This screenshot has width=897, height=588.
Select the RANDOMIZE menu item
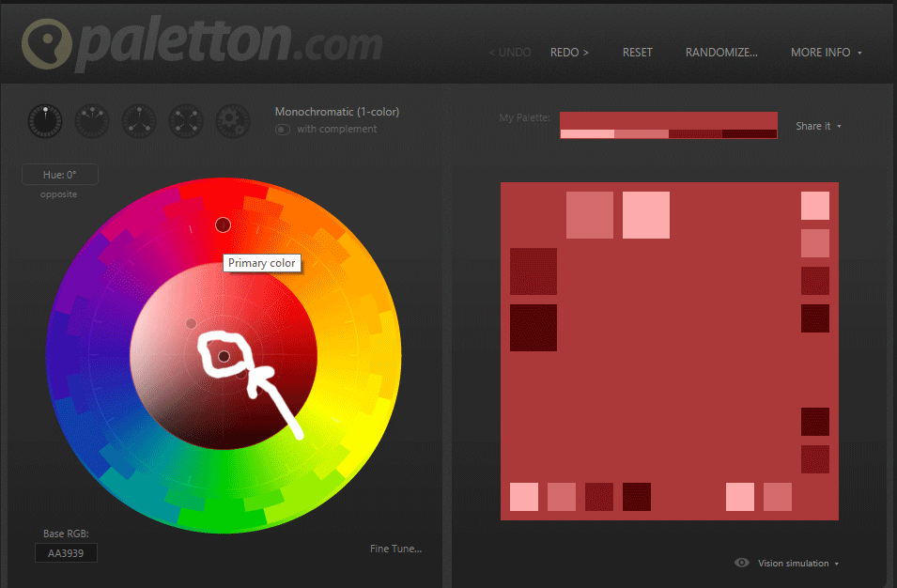[x=720, y=53]
